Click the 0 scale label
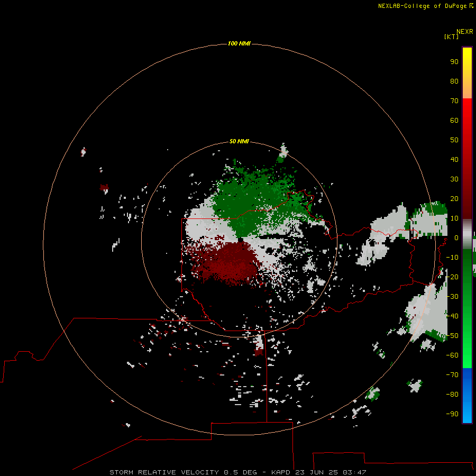 click(x=456, y=237)
